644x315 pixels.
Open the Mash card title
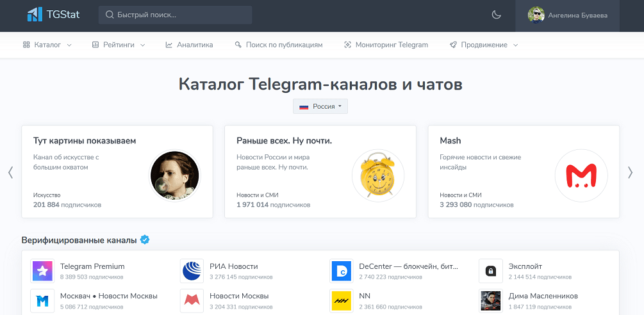[450, 141]
